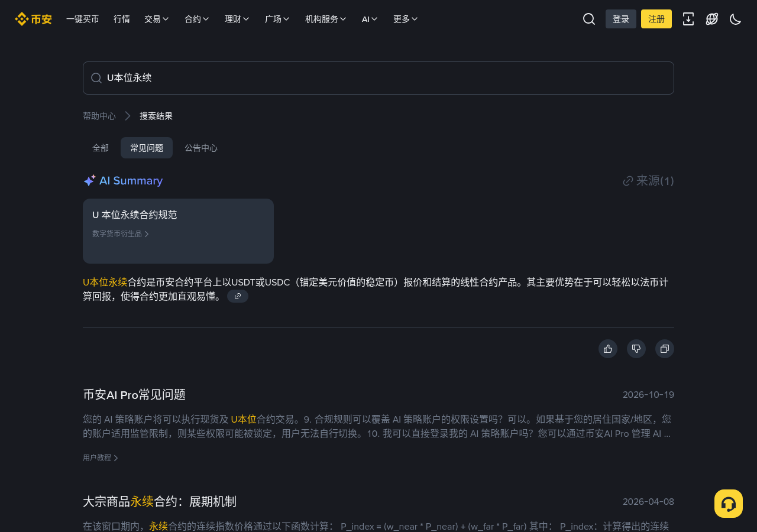
Task: Click the date 2026-04-08
Action: click(648, 502)
